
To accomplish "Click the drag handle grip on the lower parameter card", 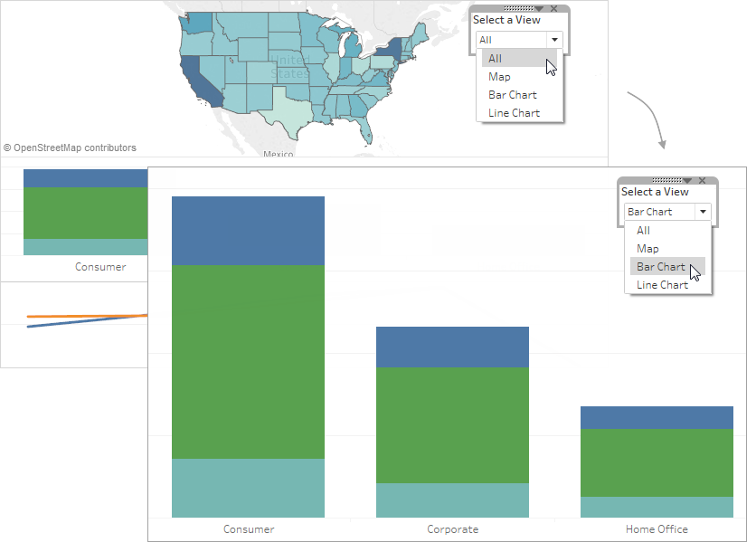I will [666, 180].
